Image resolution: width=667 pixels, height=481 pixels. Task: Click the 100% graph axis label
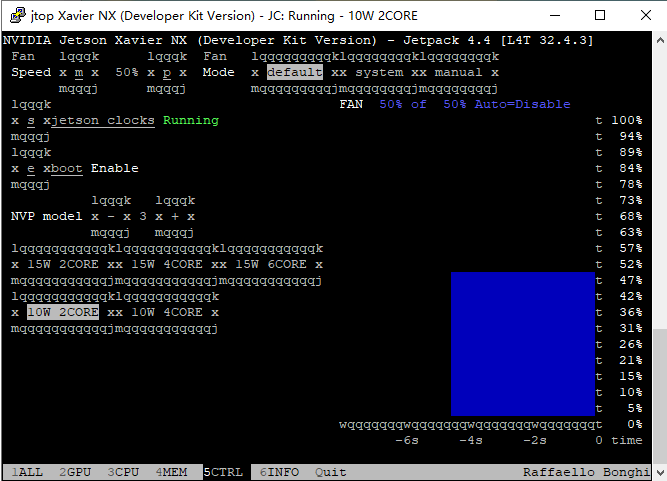(627, 120)
